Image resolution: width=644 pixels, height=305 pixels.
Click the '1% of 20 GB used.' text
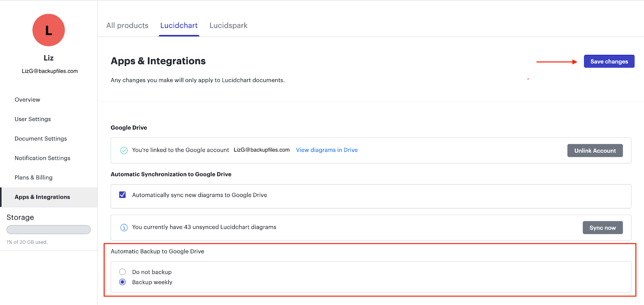click(x=27, y=242)
